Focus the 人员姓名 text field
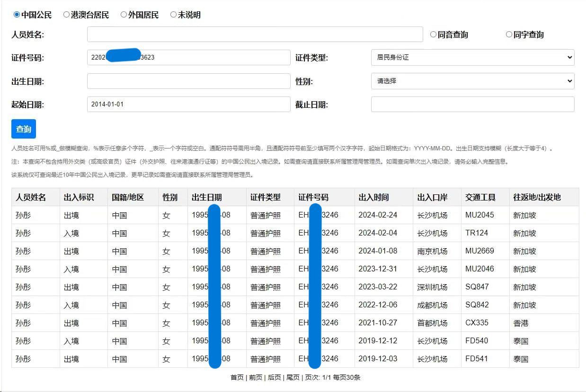 tap(255, 35)
